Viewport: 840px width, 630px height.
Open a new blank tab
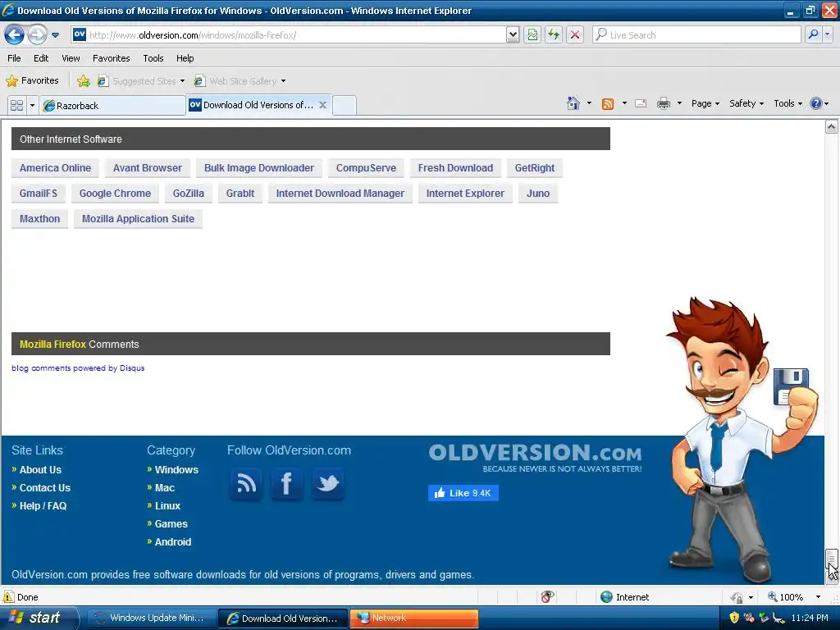345,105
